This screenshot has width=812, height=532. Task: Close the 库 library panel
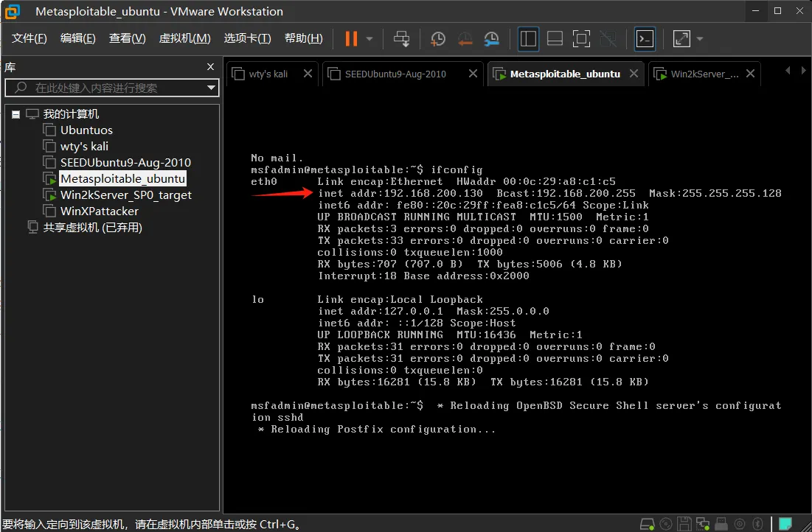pos(210,67)
